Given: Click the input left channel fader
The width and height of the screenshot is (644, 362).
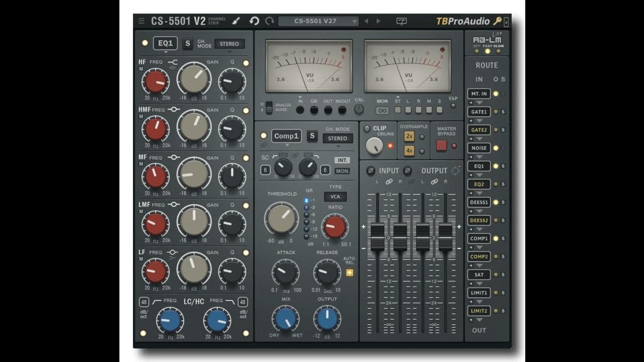Looking at the screenshot, I should point(377,237).
